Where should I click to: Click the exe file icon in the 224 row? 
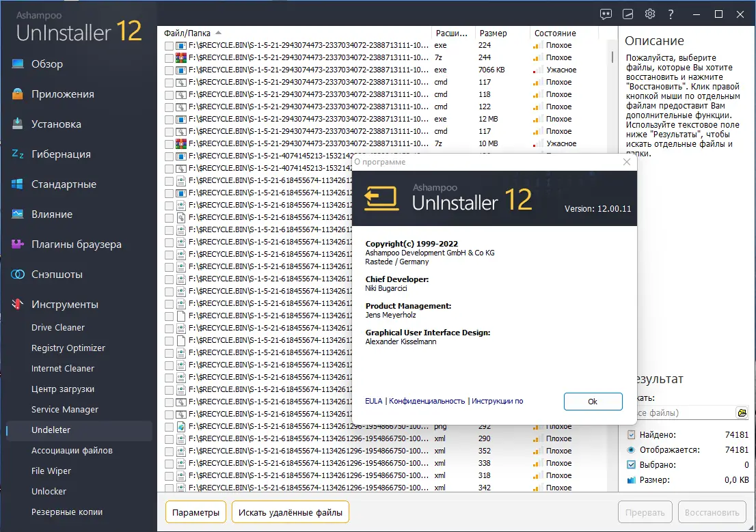point(181,45)
